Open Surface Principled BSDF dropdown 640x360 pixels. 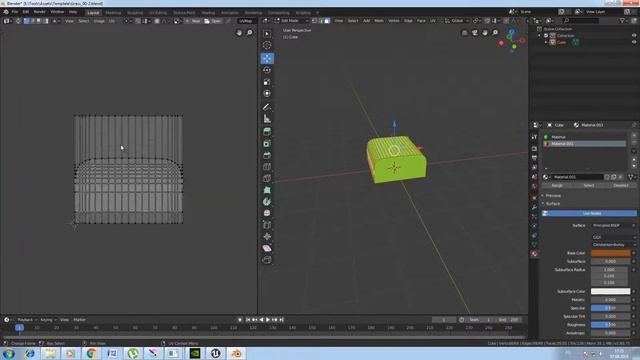(613, 225)
